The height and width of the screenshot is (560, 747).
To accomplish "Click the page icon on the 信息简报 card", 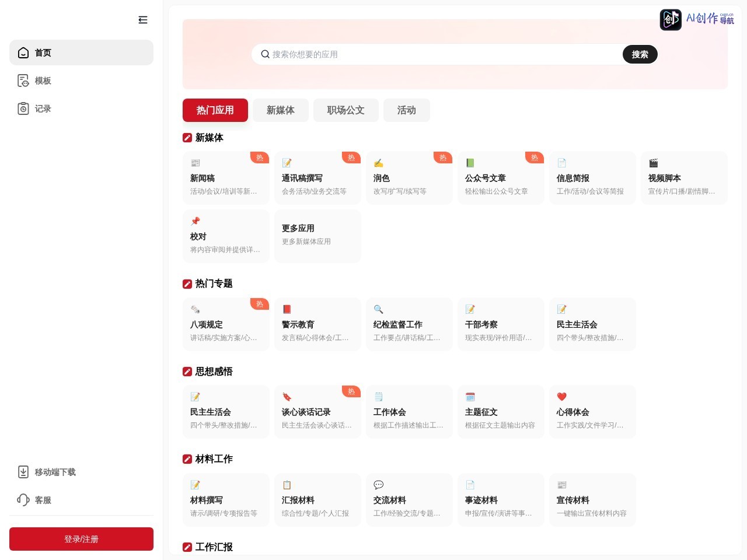I will point(562,163).
